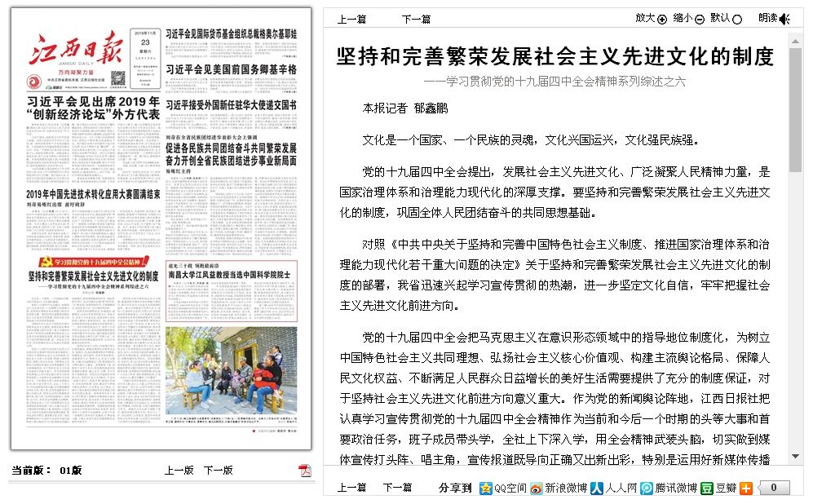
Task: Click the article title 坚持和完善繁荣发展社会主义先进文化的制度
Action: [x=555, y=56]
